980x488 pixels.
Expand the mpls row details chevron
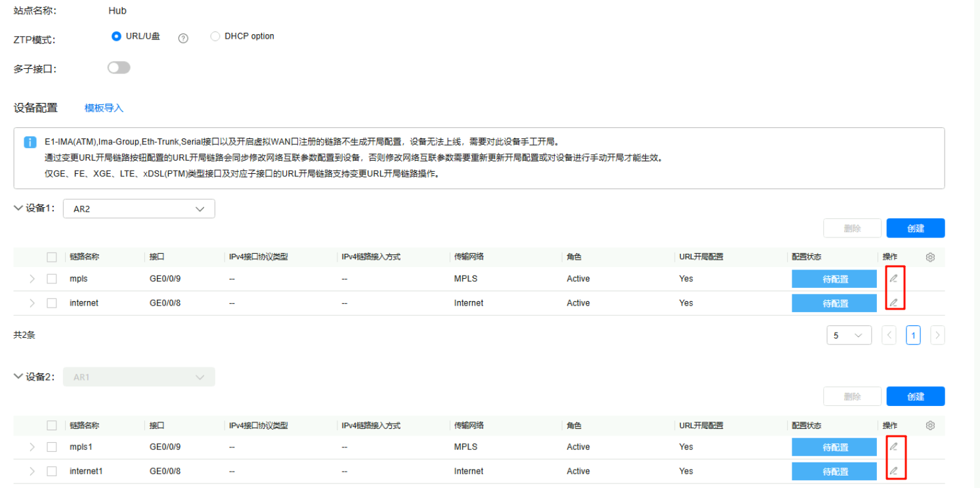click(32, 279)
